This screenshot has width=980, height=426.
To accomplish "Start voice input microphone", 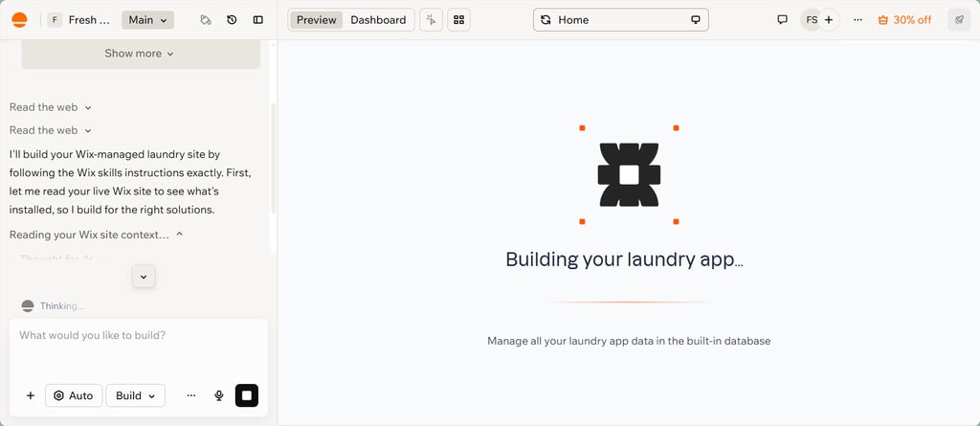I will coord(219,395).
